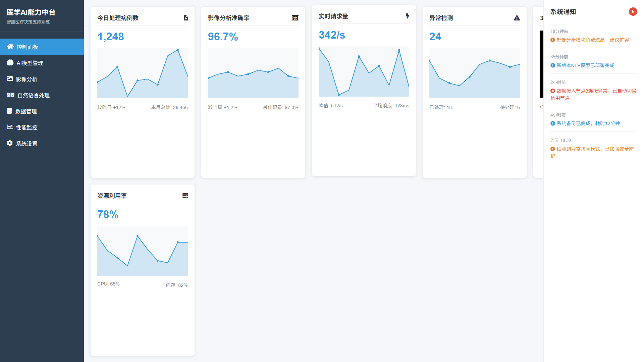The height and width of the screenshot is (362, 644).
Task: Click the server icon on 资源利用率 card
Action: click(x=185, y=196)
